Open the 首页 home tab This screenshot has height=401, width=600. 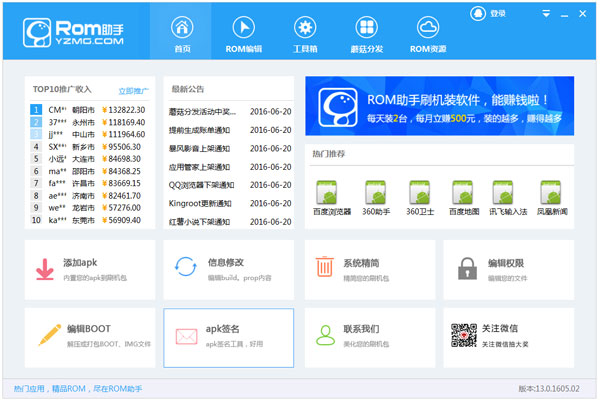182,33
